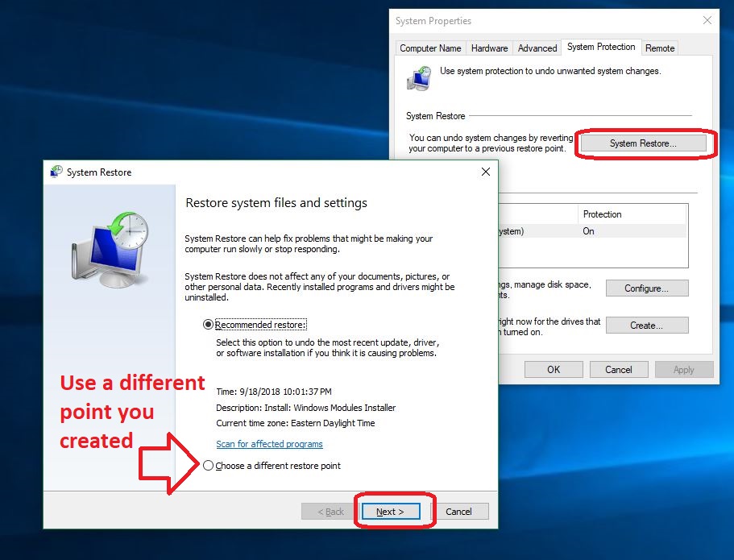Click the System Restore title bar icon
The width and height of the screenshot is (734, 560).
coord(56,172)
